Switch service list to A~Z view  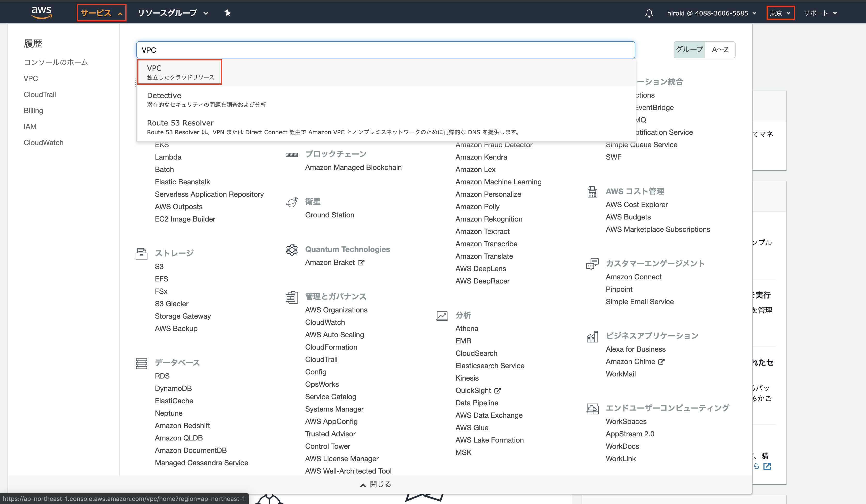click(720, 50)
